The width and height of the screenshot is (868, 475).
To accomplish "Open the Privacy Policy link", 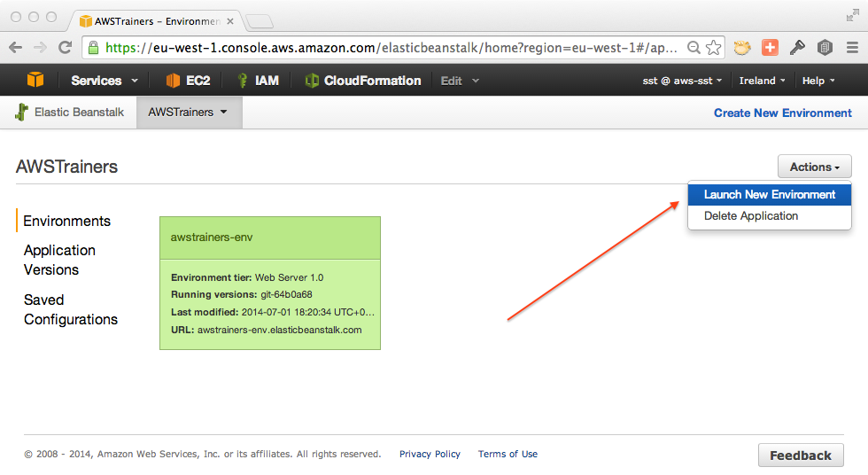I will pos(430,454).
